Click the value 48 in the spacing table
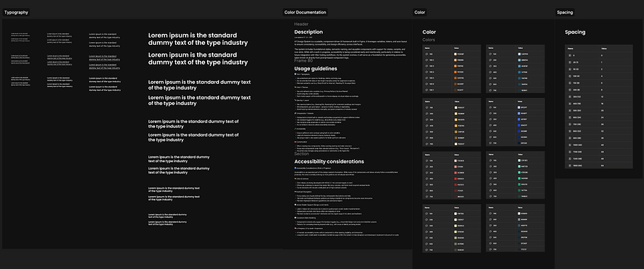 (x=603, y=159)
